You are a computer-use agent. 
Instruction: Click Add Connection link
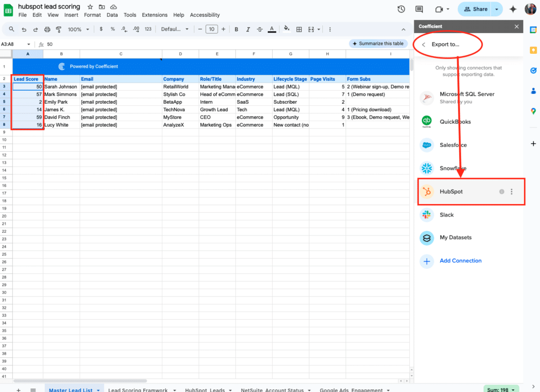click(460, 260)
